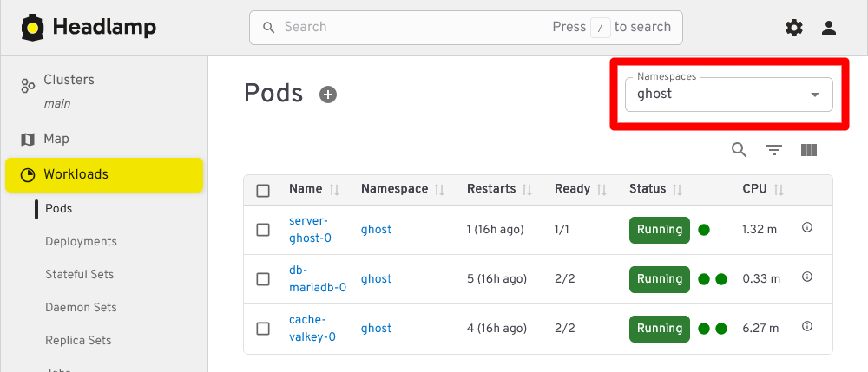Go to Deployments in the sidebar

[81, 242]
